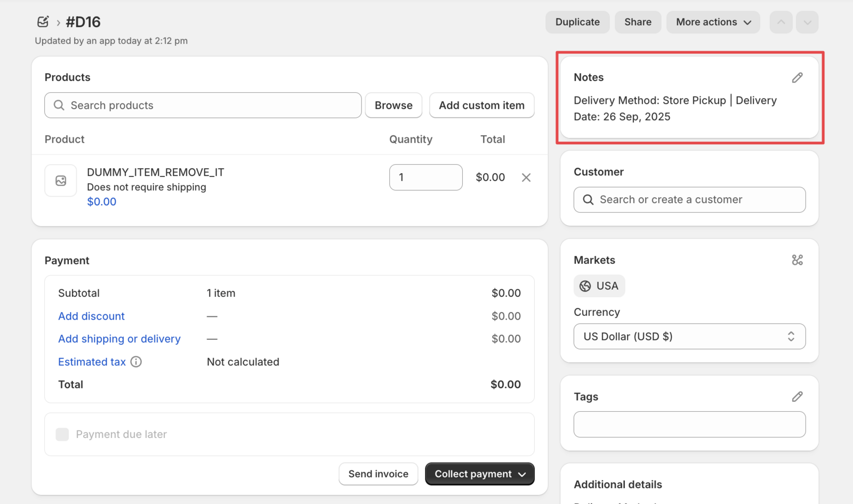Go to previous draft order arrow
Viewport: 853px width, 504px height.
781,22
